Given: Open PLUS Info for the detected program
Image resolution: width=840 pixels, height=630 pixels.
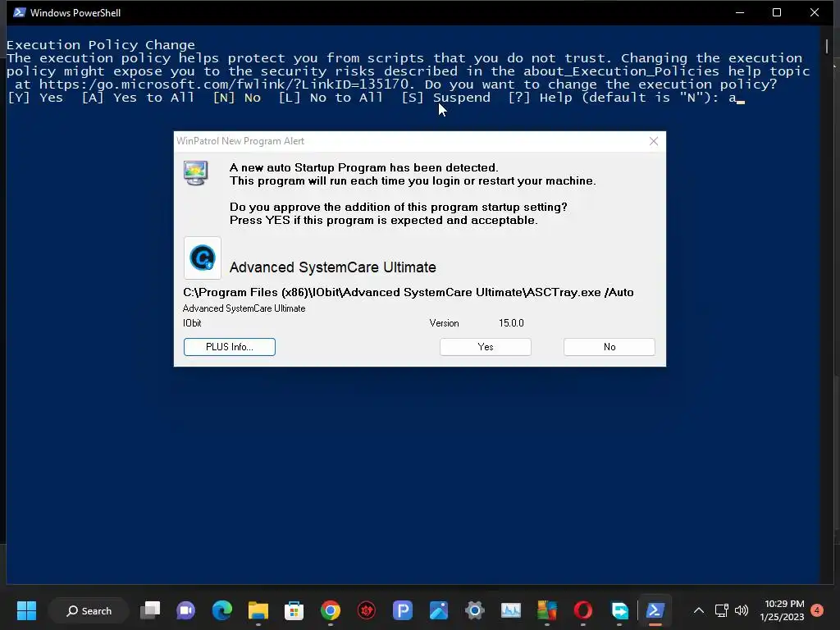Looking at the screenshot, I should tap(230, 347).
